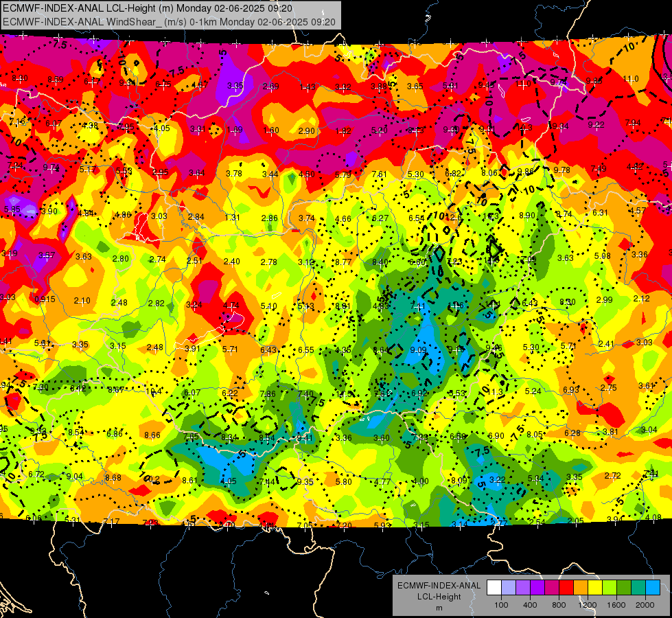
Task: Click legend label 1200
Action: tap(587, 605)
